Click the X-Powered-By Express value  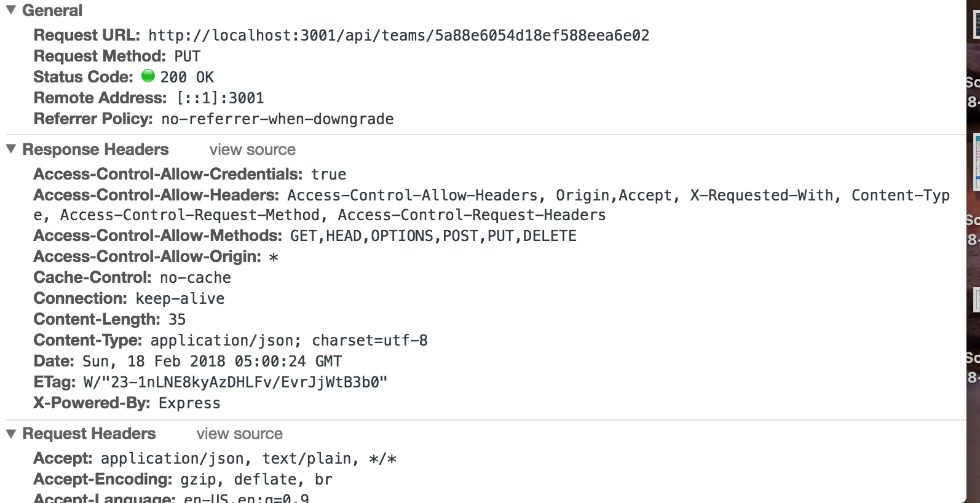pos(189,403)
